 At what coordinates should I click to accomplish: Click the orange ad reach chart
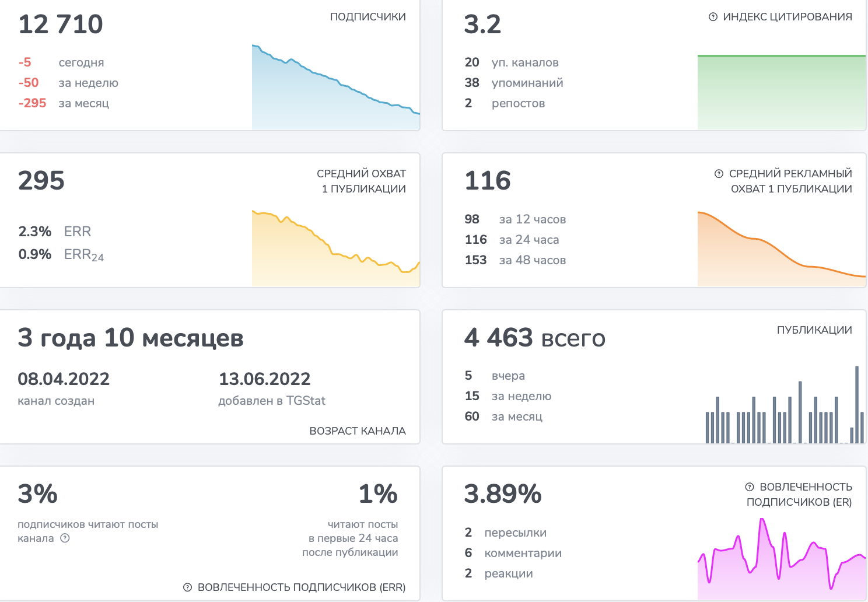coord(782,249)
